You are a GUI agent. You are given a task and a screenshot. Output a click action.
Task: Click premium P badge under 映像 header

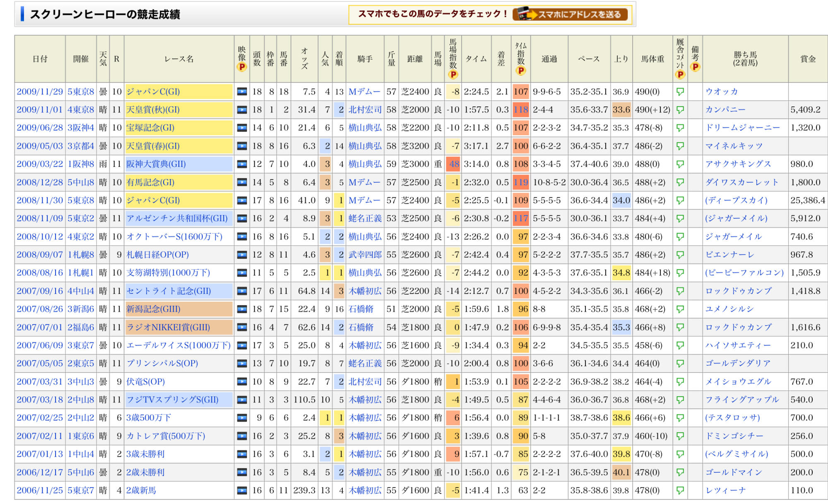point(242,67)
